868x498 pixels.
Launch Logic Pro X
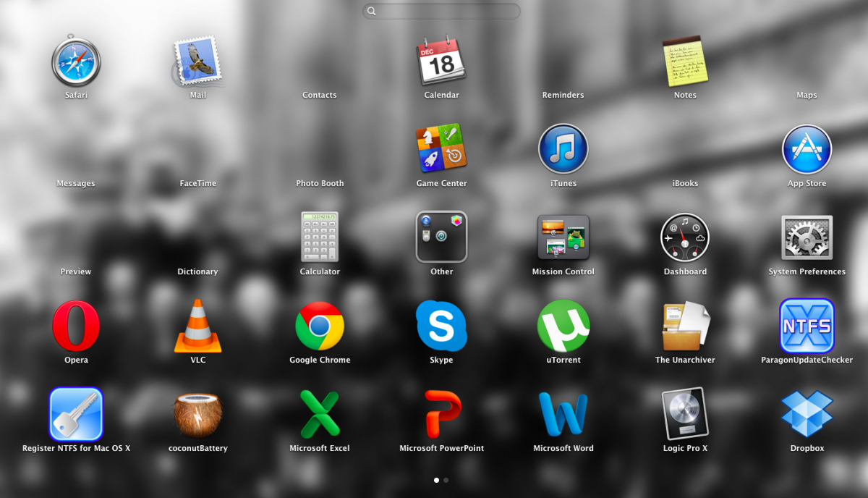(685, 414)
